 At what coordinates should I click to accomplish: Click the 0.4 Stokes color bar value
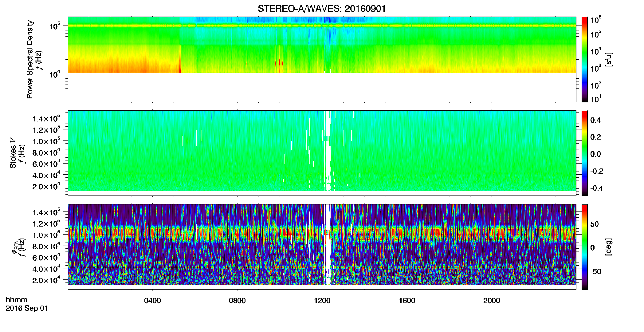(595, 120)
